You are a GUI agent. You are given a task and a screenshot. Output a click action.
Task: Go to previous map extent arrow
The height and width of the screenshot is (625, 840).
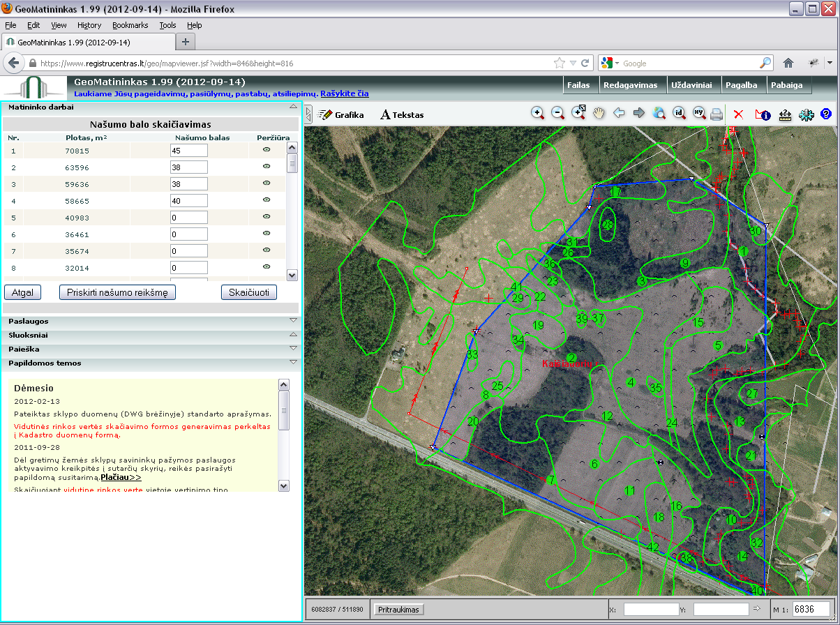point(619,113)
